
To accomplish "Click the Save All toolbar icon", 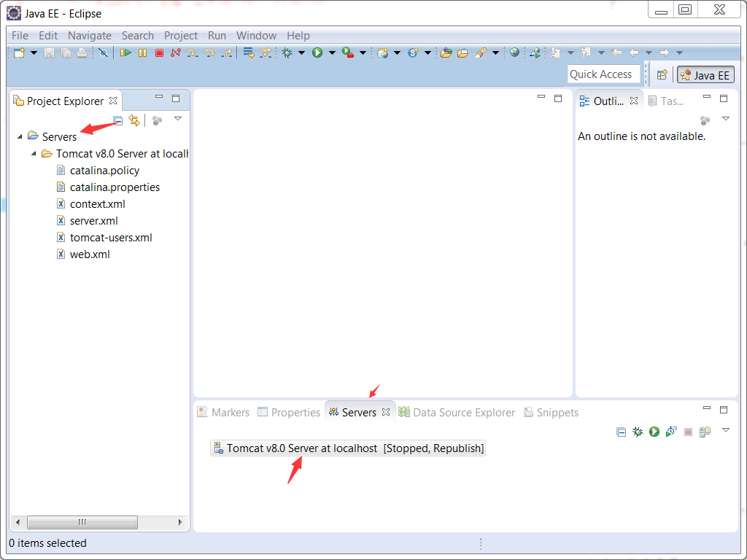I will click(66, 52).
